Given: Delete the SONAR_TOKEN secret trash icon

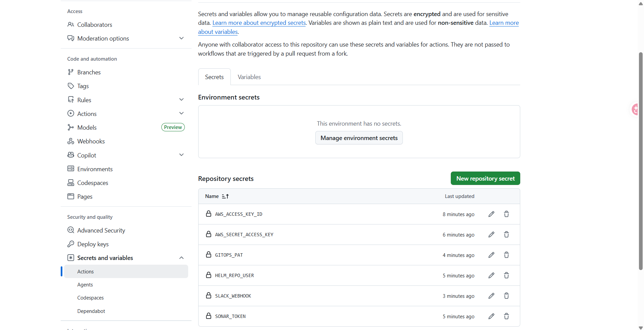Looking at the screenshot, I should coord(506,316).
